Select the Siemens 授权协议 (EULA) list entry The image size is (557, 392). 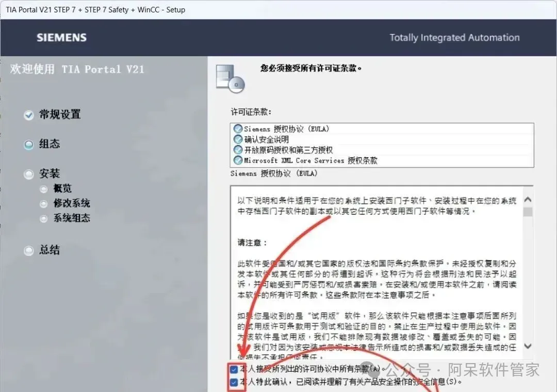point(382,128)
